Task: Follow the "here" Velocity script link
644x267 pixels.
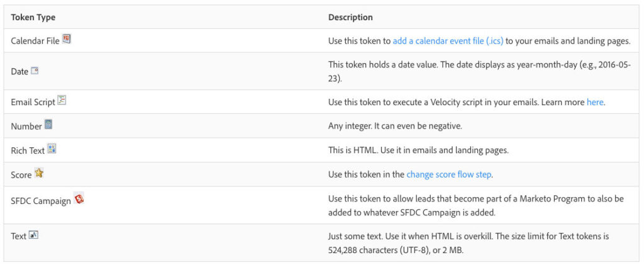Action: 595,102
